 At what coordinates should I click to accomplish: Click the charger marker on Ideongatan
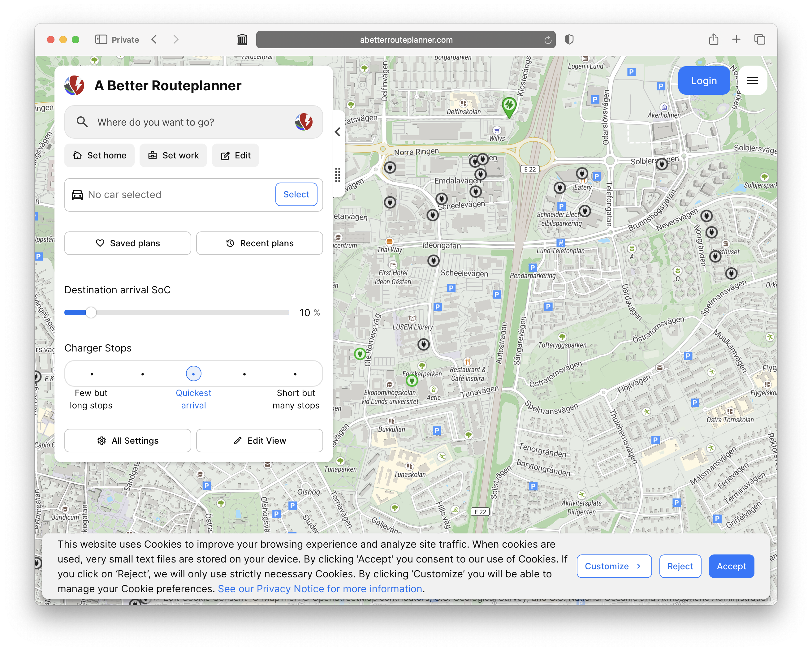(434, 261)
